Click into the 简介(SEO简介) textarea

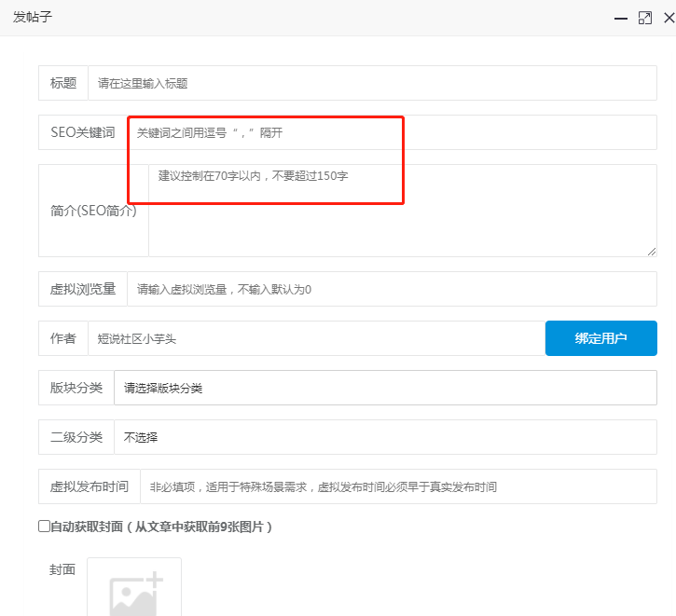(403, 211)
